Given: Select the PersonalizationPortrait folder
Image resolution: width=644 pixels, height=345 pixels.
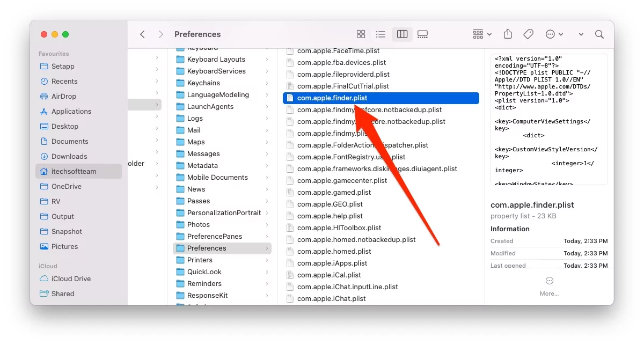Looking at the screenshot, I should [x=222, y=213].
